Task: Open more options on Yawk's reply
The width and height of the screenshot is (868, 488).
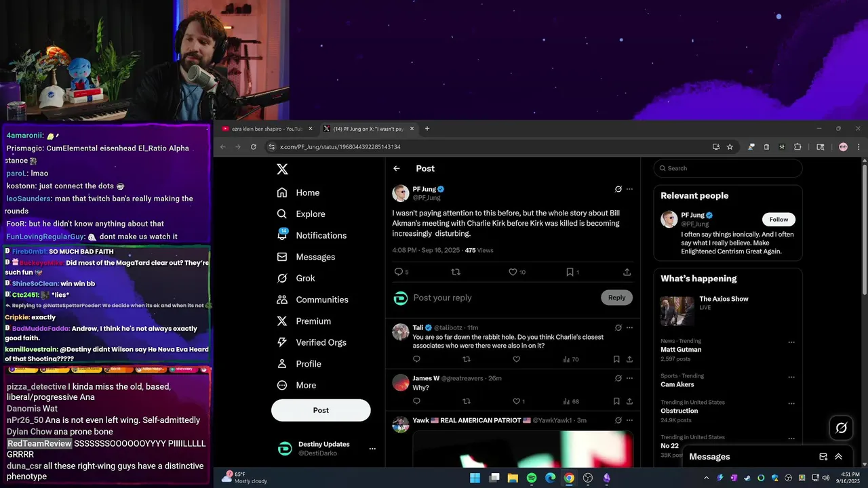Action: (629, 420)
